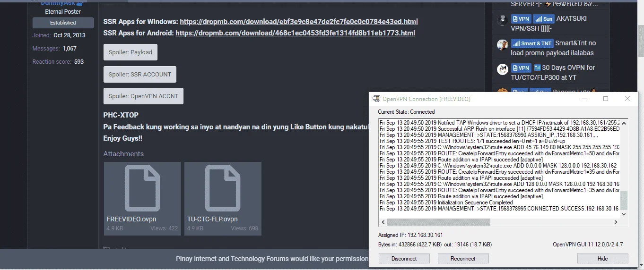Click the Reaction score 593 value
644x270 pixels.
pos(58,62)
